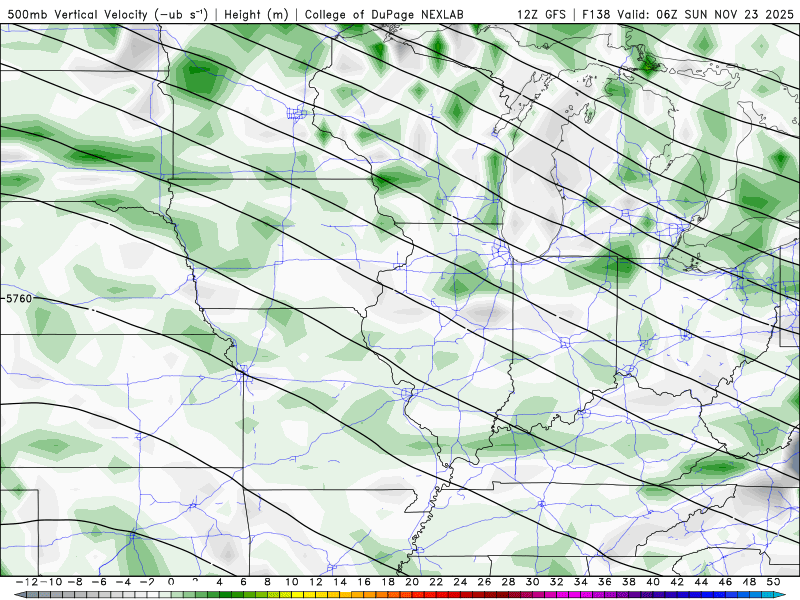Screen dimensions: 800x600
Task: Click the "5760" height contour label
Action: [x=17, y=298]
